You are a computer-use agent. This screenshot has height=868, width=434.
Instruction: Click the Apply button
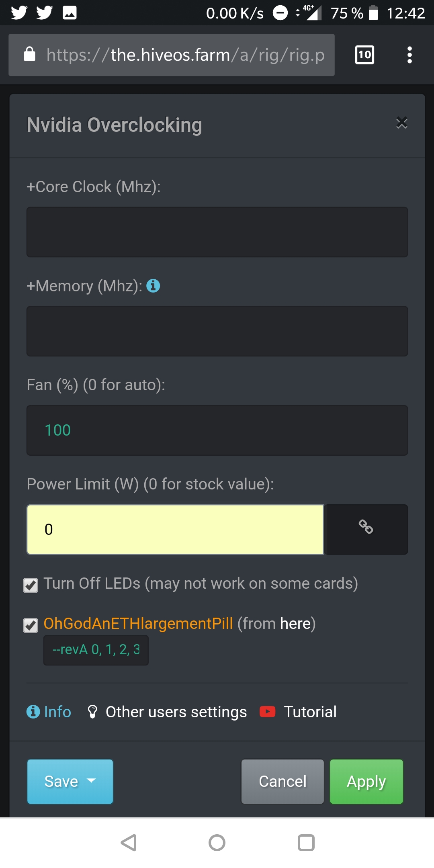366,782
